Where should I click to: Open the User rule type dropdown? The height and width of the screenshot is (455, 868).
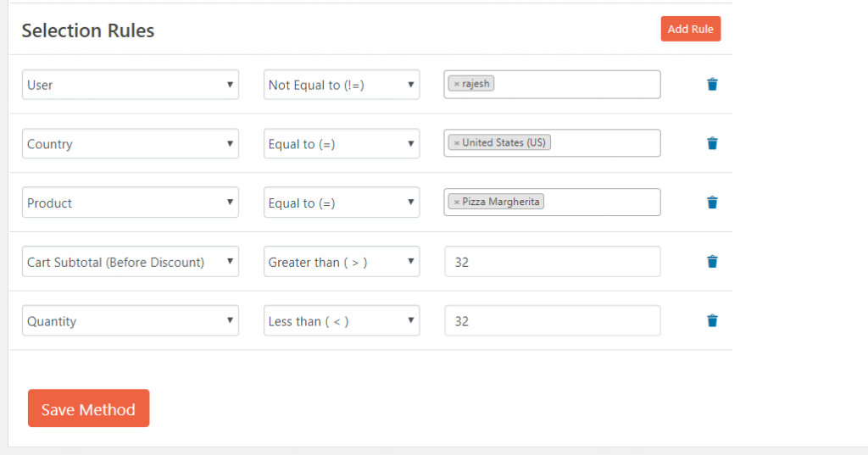click(x=131, y=85)
